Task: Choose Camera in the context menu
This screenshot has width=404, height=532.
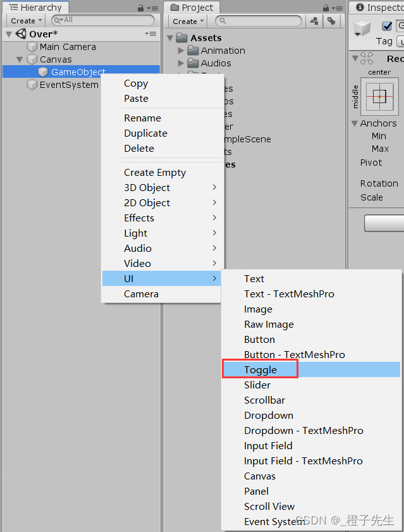Action: pyautogui.click(x=161, y=294)
